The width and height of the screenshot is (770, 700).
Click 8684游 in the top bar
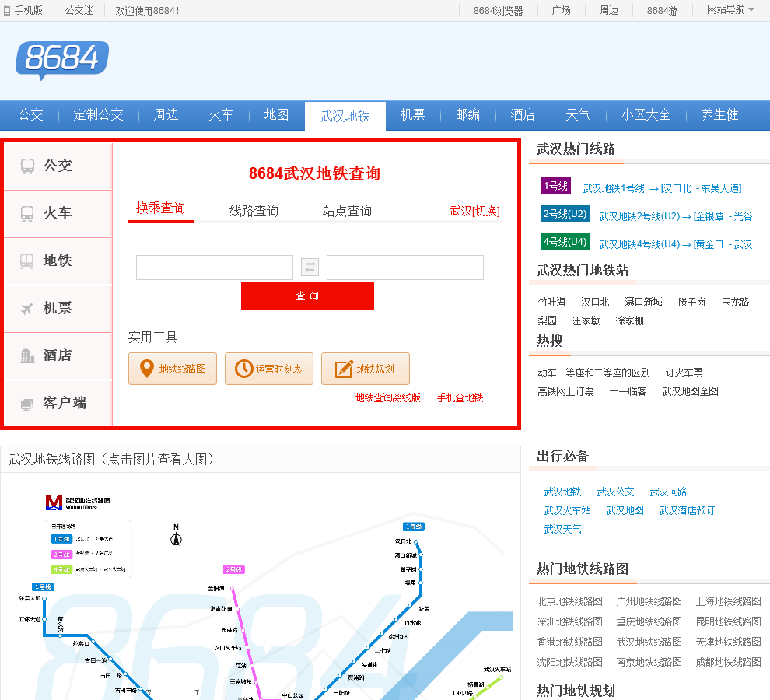tap(662, 10)
